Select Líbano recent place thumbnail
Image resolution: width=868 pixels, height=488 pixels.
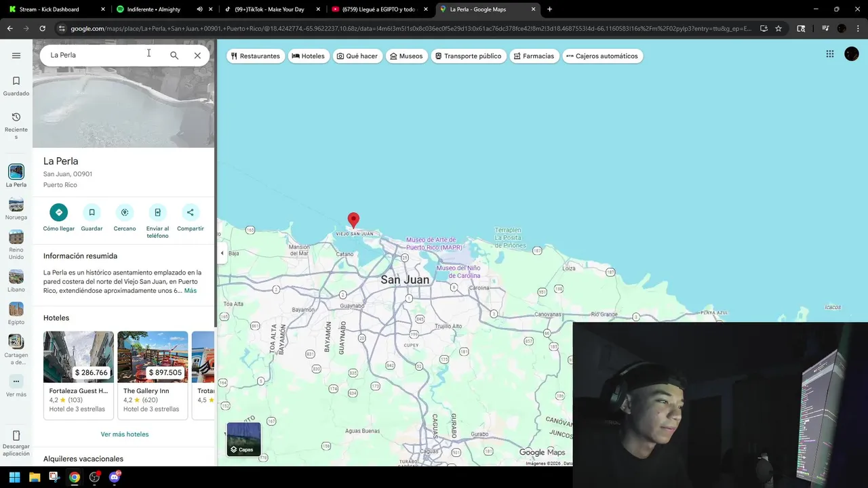coord(16,281)
